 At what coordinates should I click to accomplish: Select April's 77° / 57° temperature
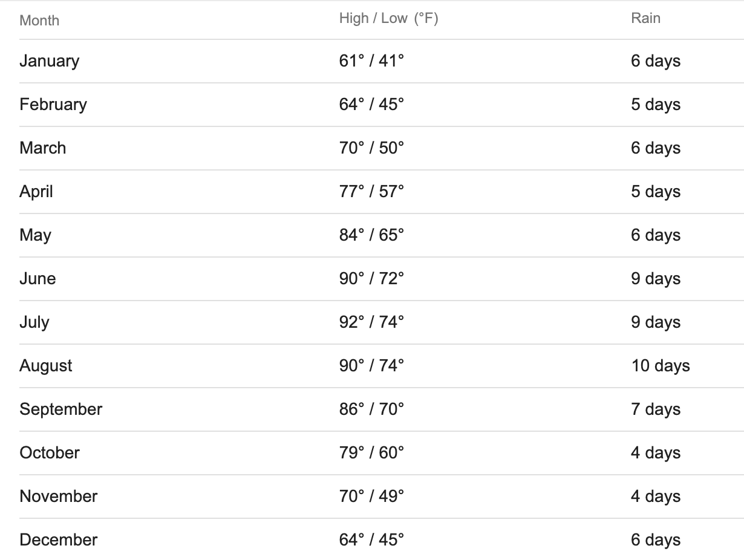(371, 192)
